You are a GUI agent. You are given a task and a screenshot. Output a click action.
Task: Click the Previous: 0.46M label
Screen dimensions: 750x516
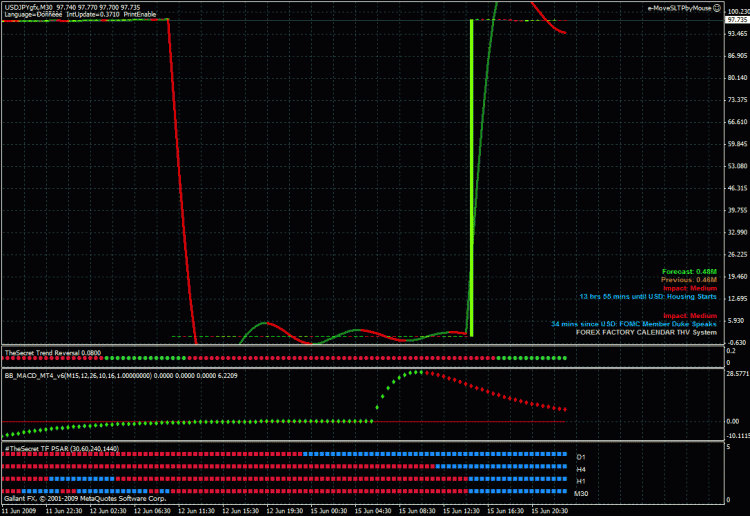(689, 280)
